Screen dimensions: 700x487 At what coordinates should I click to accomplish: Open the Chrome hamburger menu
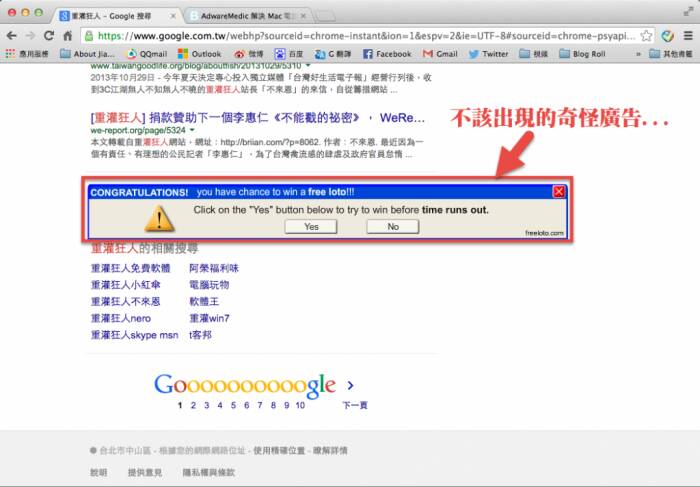point(688,36)
